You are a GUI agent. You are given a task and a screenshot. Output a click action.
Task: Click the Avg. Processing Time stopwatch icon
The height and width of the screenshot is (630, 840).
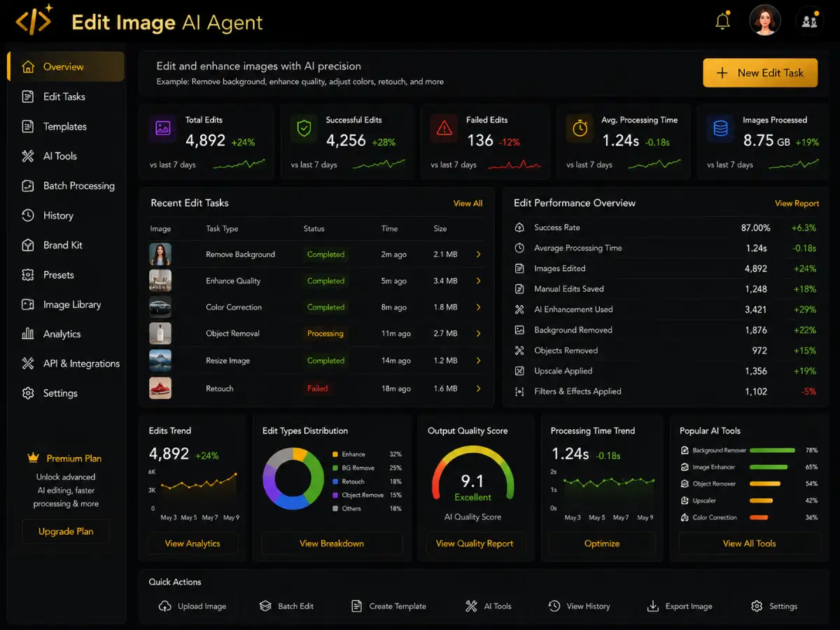pyautogui.click(x=580, y=129)
